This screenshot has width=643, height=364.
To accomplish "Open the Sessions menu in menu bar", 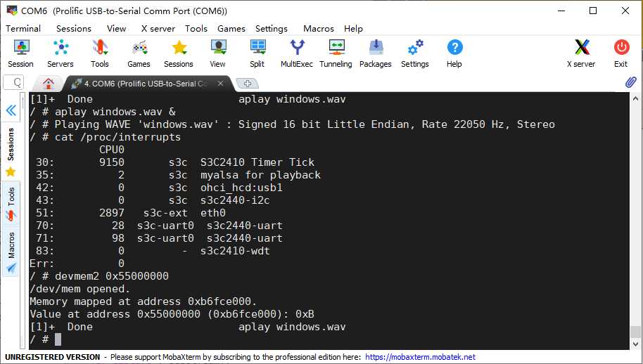I will pyautogui.click(x=74, y=28).
